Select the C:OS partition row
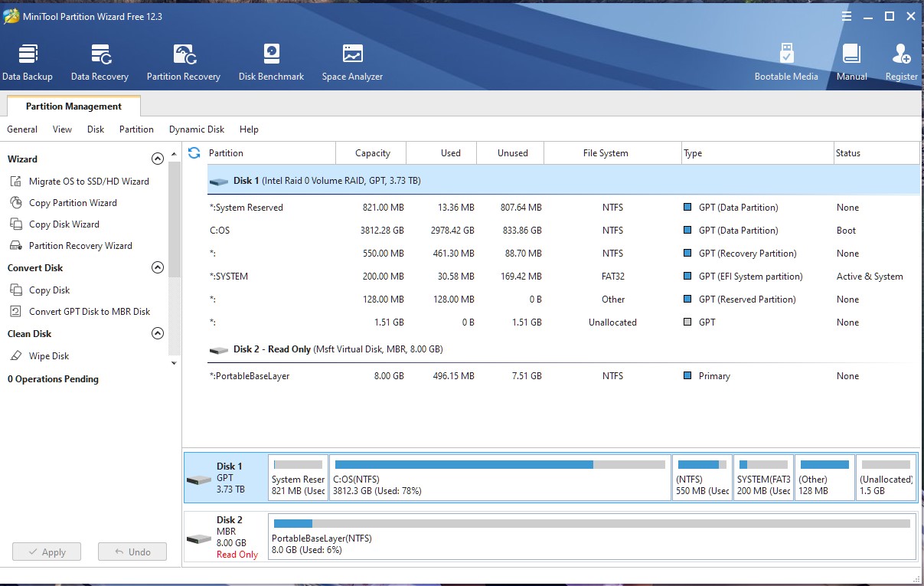The image size is (924, 586). tap(563, 231)
